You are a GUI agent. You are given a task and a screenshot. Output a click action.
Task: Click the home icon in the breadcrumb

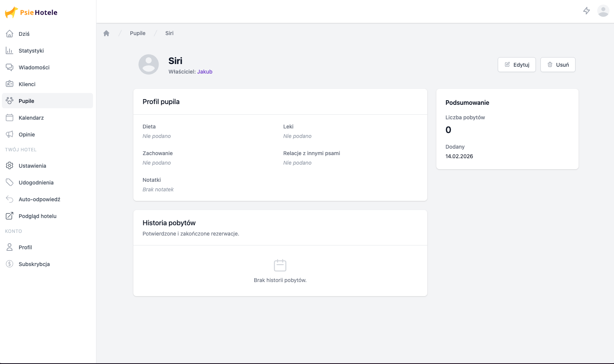pos(106,33)
